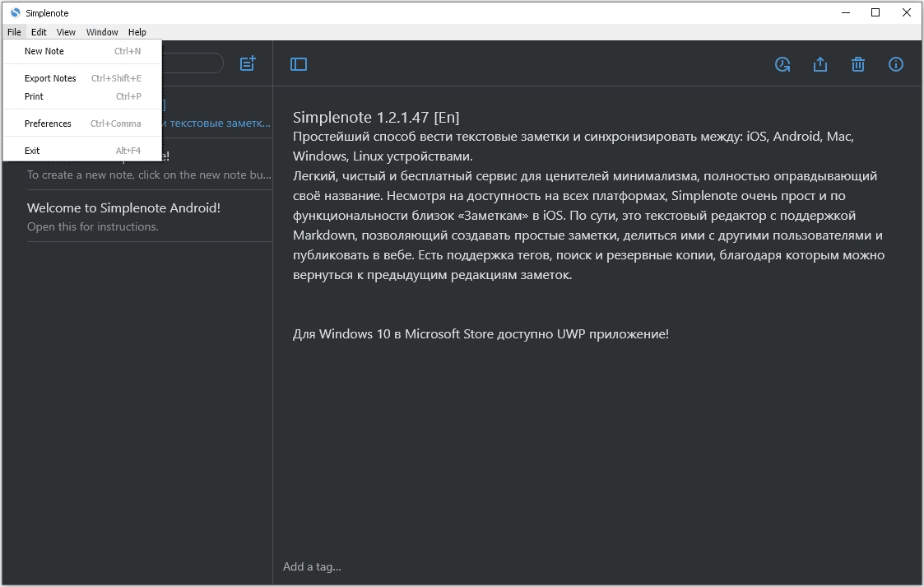Maximize the Simplenote window
Screen dimensions: 924x587
click(x=875, y=12)
